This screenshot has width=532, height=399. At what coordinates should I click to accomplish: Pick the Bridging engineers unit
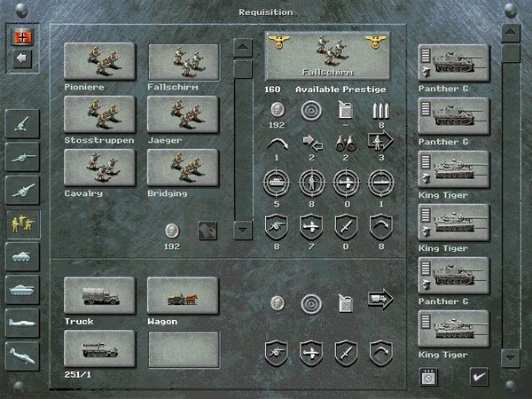click(x=183, y=167)
